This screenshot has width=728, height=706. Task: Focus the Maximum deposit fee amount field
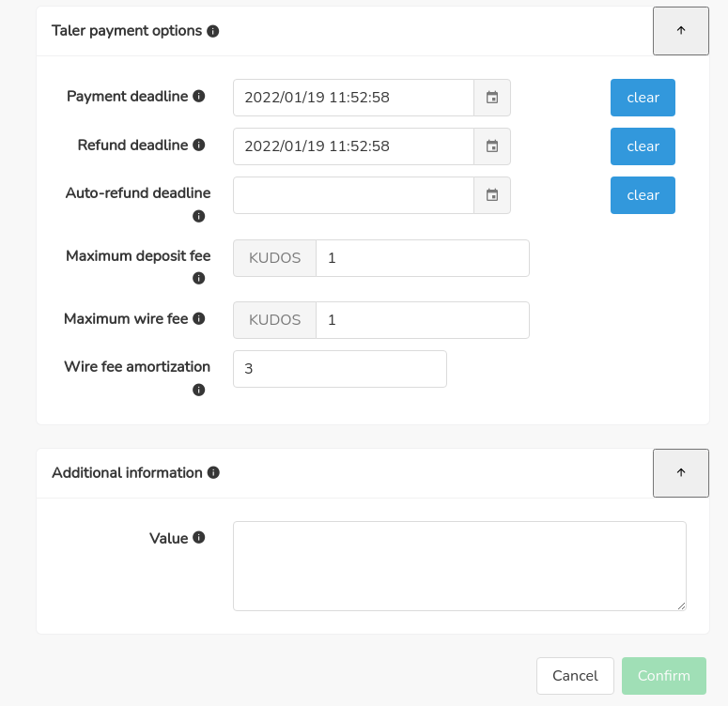coord(422,258)
